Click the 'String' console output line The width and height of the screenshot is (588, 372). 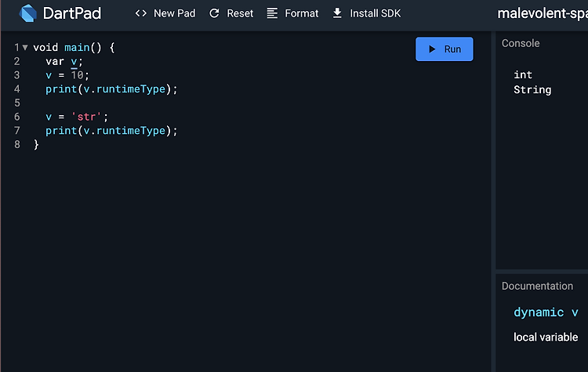(x=532, y=90)
